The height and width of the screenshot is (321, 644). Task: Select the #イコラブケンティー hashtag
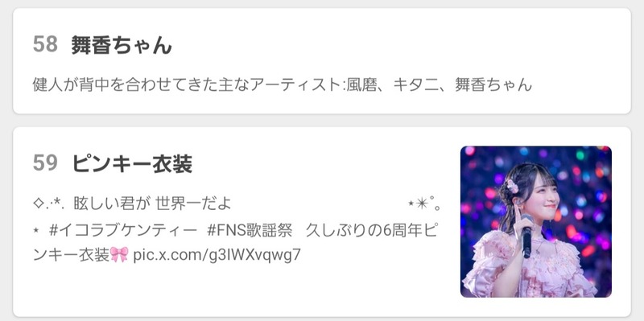coord(123,230)
